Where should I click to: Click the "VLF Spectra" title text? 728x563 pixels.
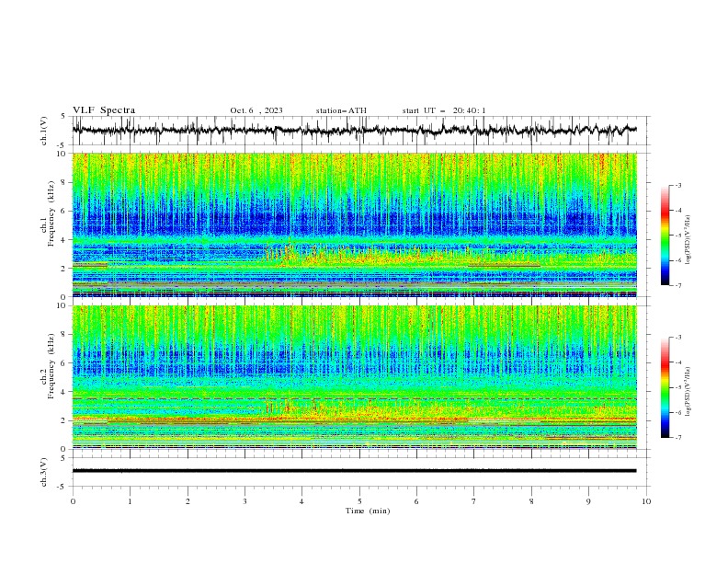coord(104,110)
